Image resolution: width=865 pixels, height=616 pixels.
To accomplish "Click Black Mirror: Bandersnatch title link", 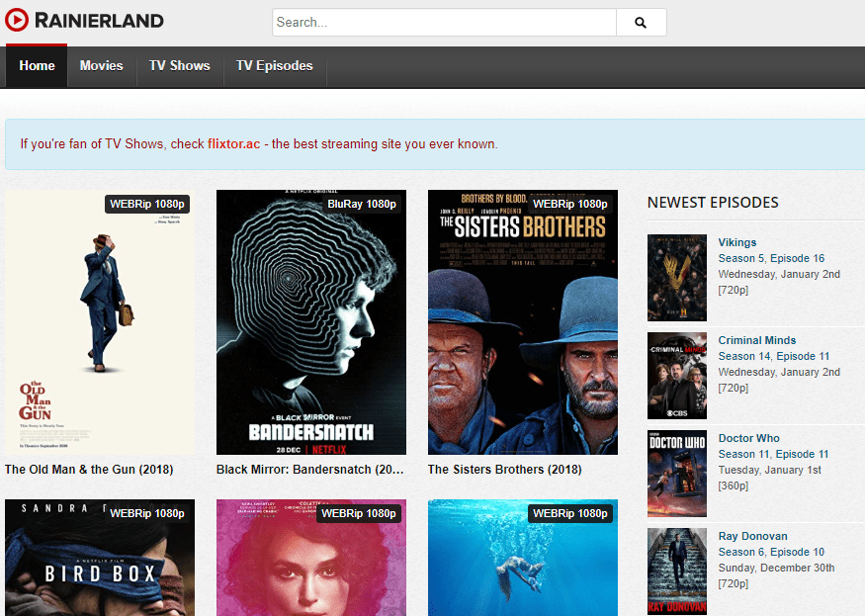I will (310, 470).
